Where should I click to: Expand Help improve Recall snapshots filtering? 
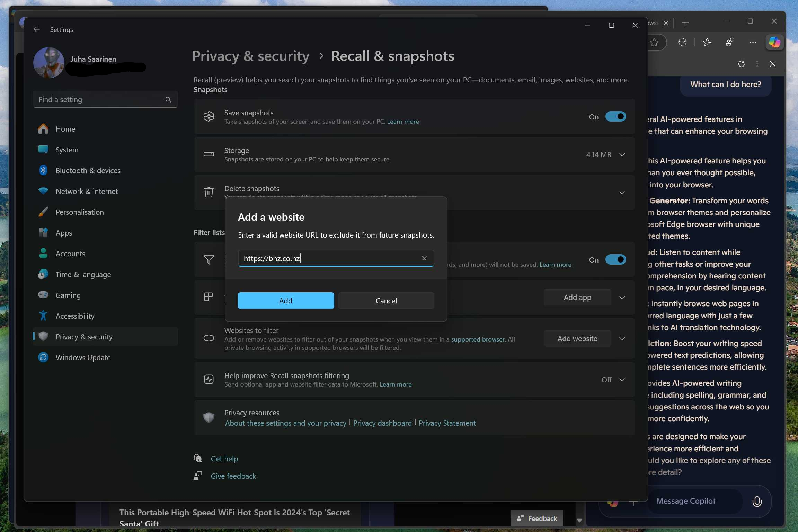click(622, 380)
